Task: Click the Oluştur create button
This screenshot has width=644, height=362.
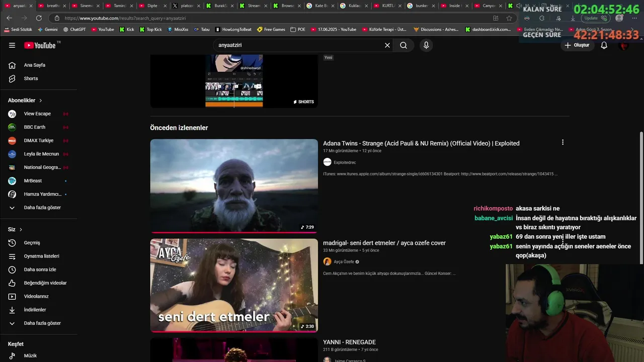Action: 577,45
